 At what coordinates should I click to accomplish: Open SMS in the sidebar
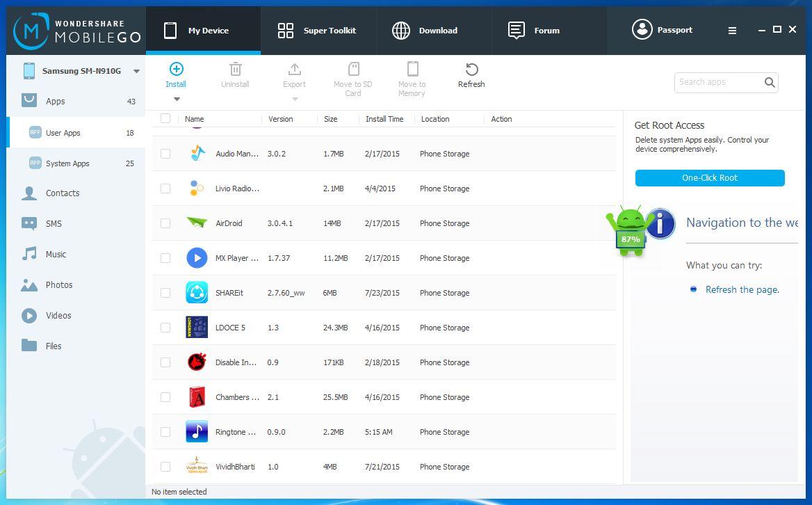tap(76, 224)
